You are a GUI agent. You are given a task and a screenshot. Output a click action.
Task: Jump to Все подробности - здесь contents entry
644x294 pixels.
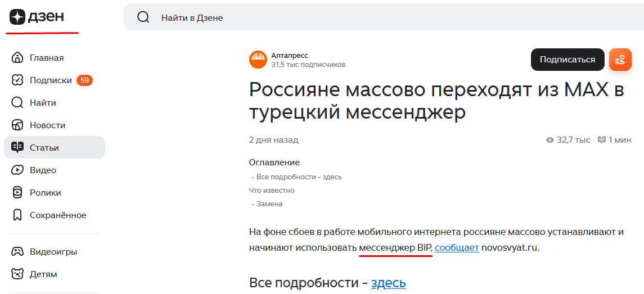[299, 177]
